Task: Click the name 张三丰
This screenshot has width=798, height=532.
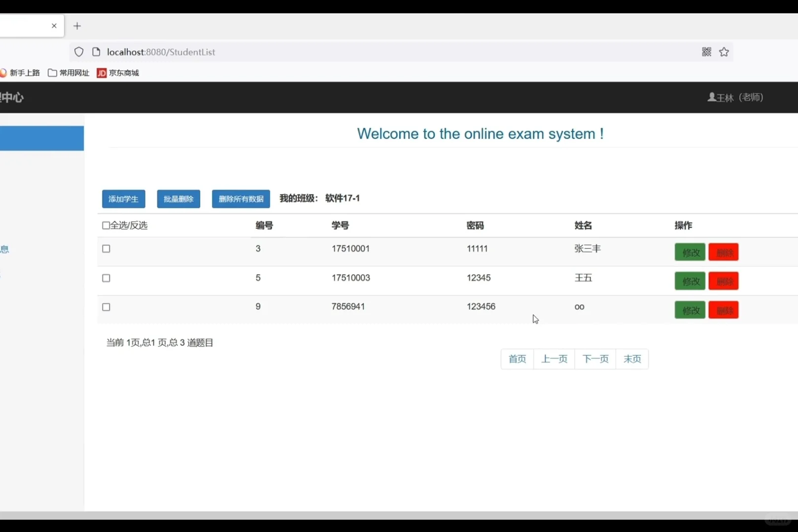Action: coord(588,249)
